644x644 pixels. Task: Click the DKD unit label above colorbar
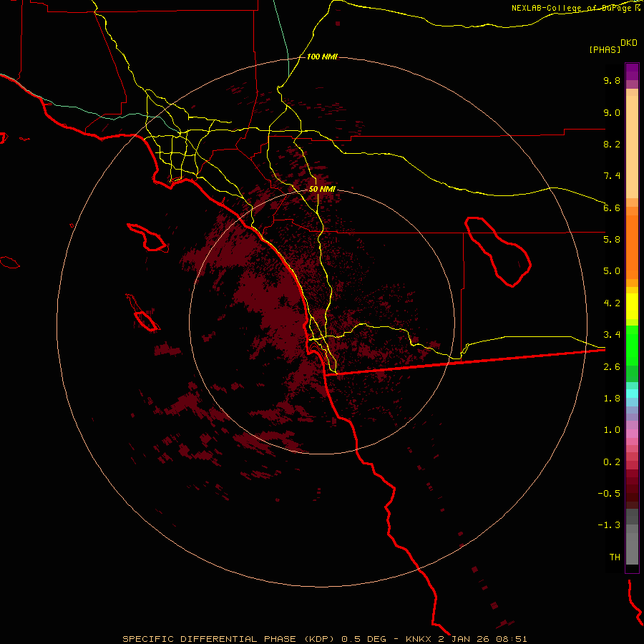click(x=629, y=43)
